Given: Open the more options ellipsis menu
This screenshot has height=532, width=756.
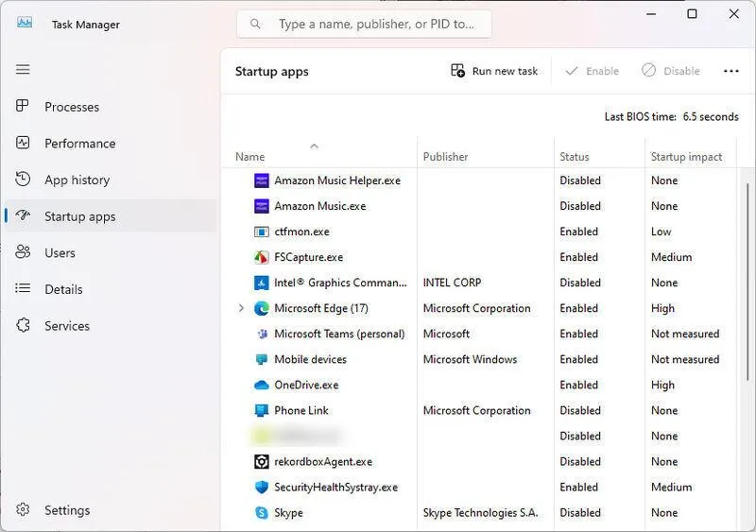Looking at the screenshot, I should [x=730, y=71].
